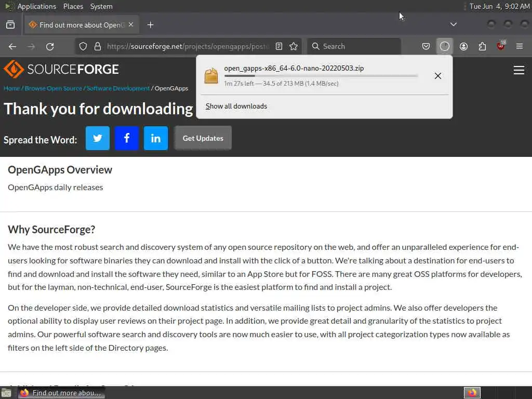Click the show desktop icon in bottom panel
The width and height of the screenshot is (532, 399).
(6, 393)
